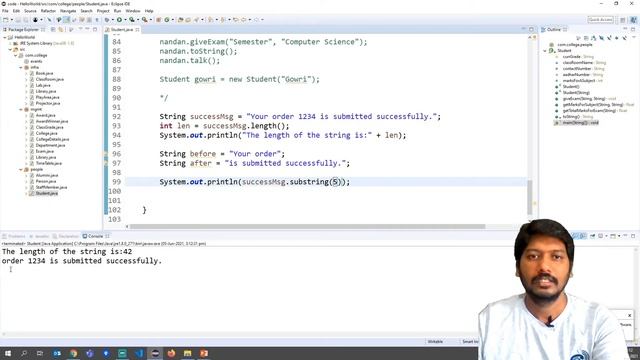Viewport: 640px width, 360px height.
Task: Maximize the editor area
Action: point(531,29)
